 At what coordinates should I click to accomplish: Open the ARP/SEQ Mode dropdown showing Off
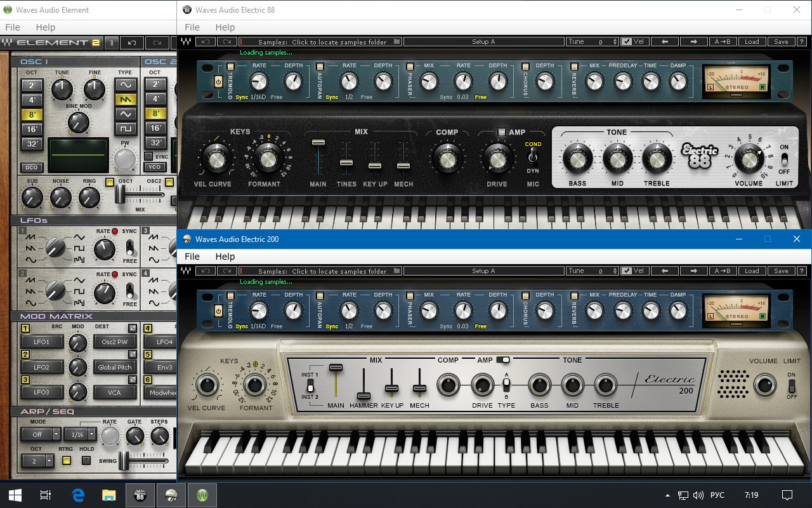point(41,434)
